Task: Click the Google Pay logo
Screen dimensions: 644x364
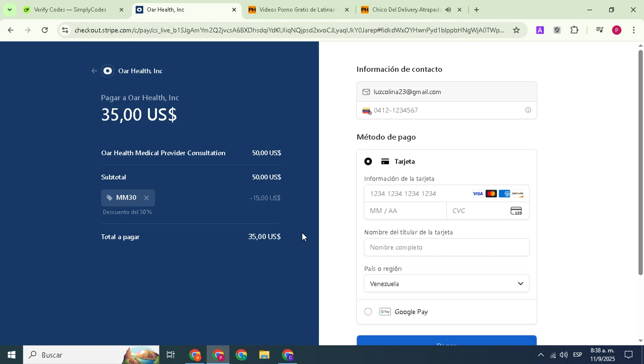Action: pos(385,312)
